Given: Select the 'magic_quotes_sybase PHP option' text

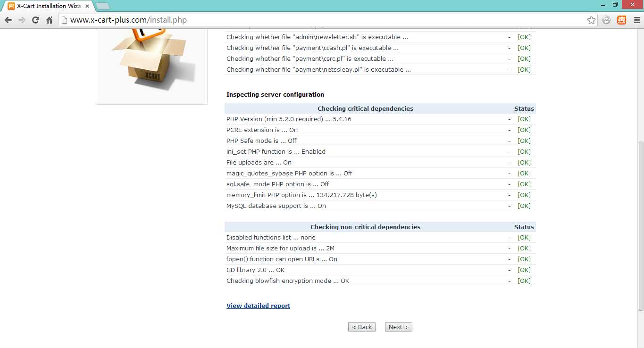Looking at the screenshot, I should (289, 174).
